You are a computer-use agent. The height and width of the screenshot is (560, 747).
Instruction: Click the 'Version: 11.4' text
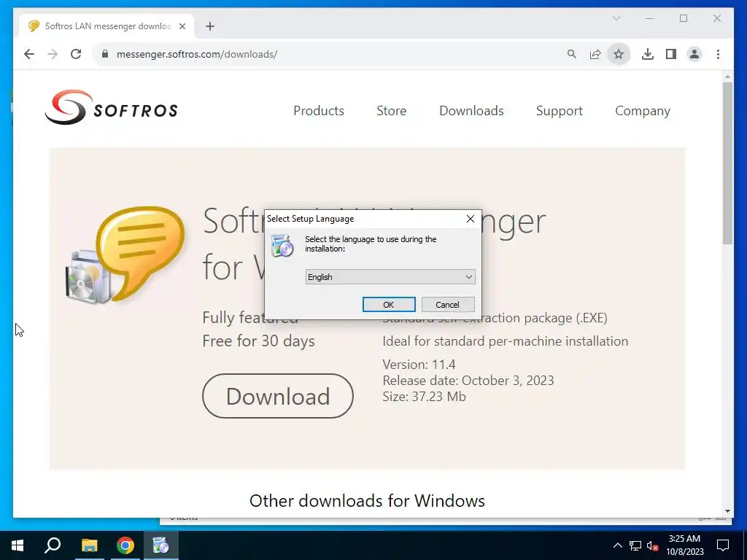tap(419, 365)
